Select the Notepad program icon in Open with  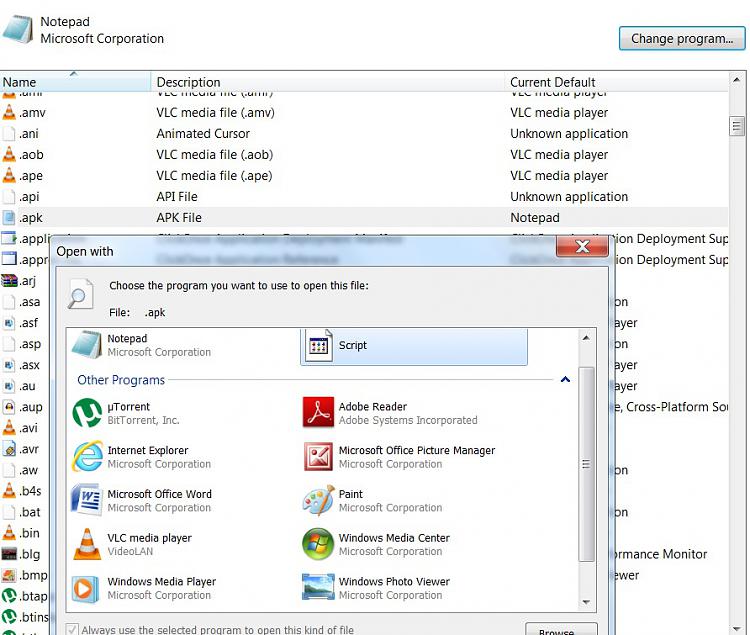[x=87, y=345]
